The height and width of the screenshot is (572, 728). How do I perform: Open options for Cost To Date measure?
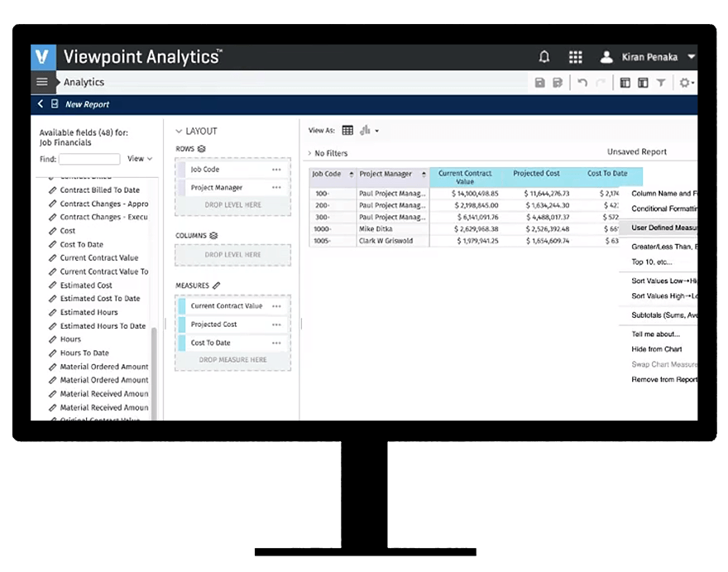[276, 343]
